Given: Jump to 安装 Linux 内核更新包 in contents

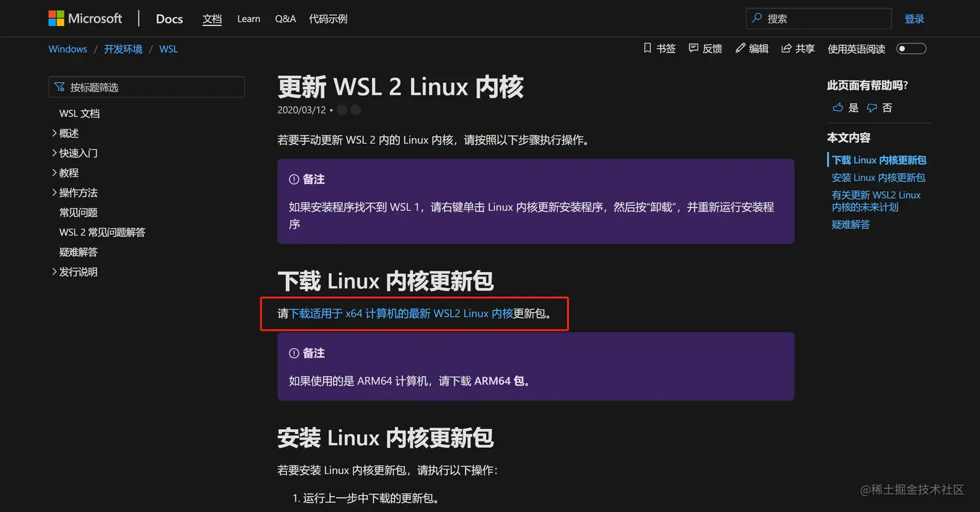Looking at the screenshot, I should point(878,178).
